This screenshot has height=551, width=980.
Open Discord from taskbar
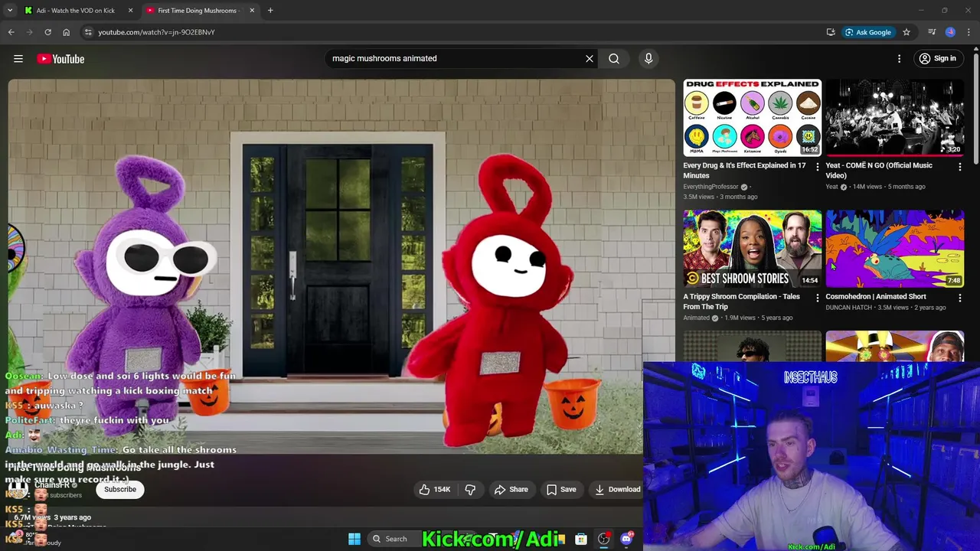coord(627,539)
